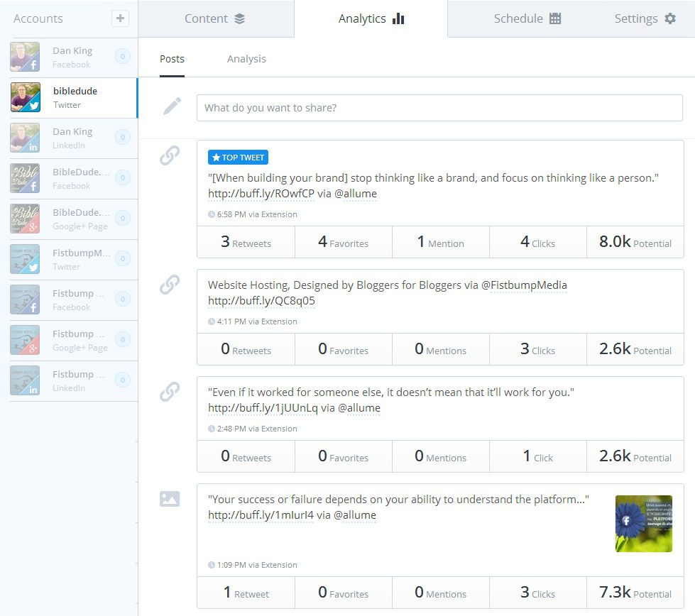This screenshot has height=616, width=695.
Task: Click the link icon beside the TOP TWEET post
Action: click(x=169, y=156)
